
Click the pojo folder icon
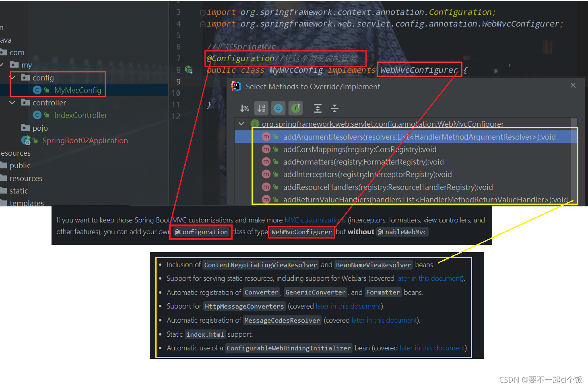[25, 128]
